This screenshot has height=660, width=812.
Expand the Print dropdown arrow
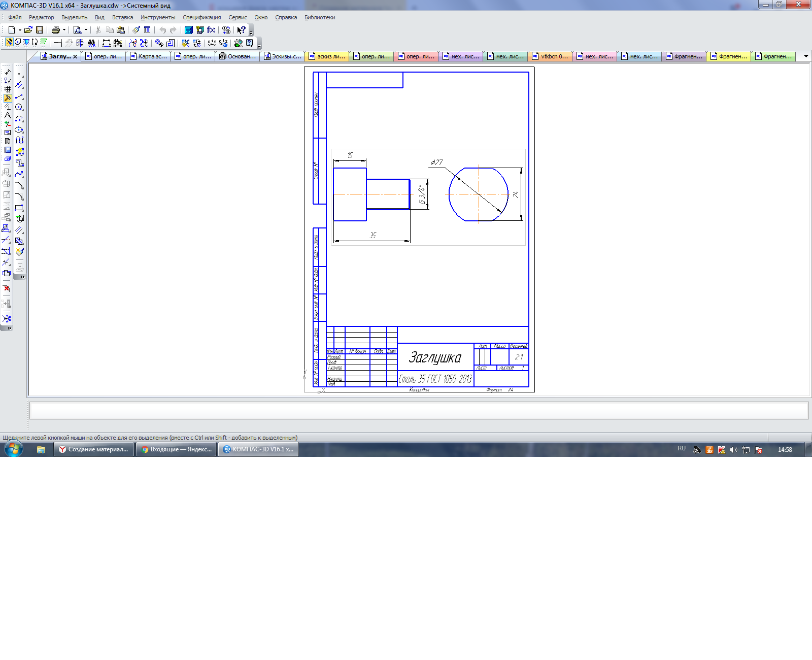pyautogui.click(x=64, y=30)
